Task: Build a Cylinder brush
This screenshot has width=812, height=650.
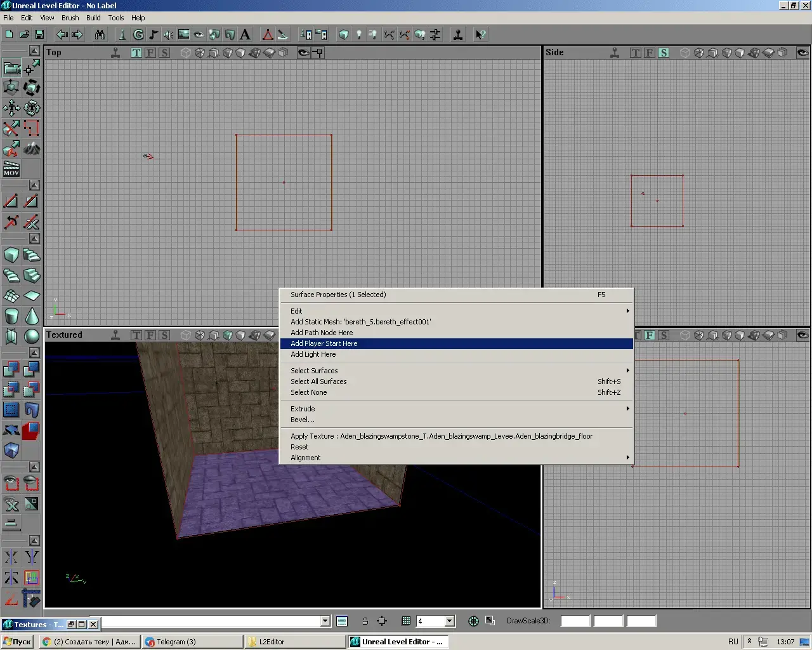Action: click(x=11, y=316)
